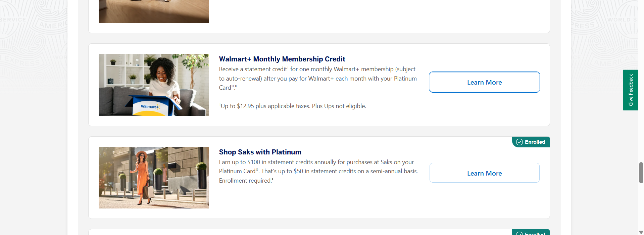The height and width of the screenshot is (235, 644).
Task: Click the Enrolled badge on the bottom card
Action: (531, 233)
